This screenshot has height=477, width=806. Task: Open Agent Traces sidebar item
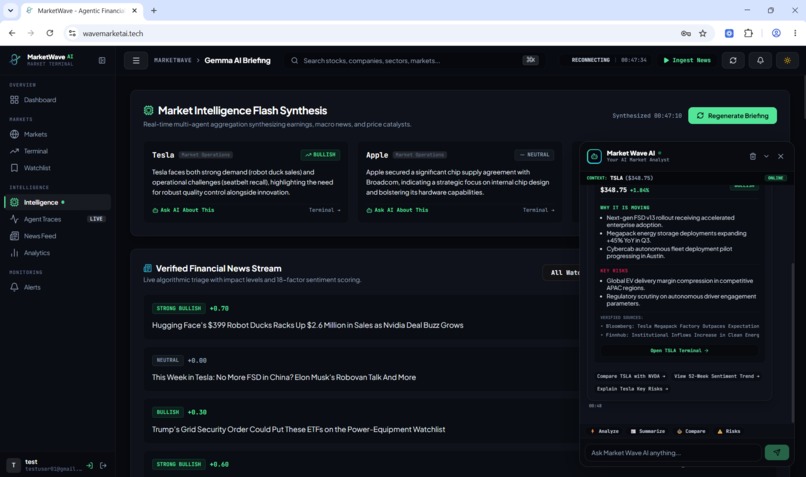coord(57,219)
